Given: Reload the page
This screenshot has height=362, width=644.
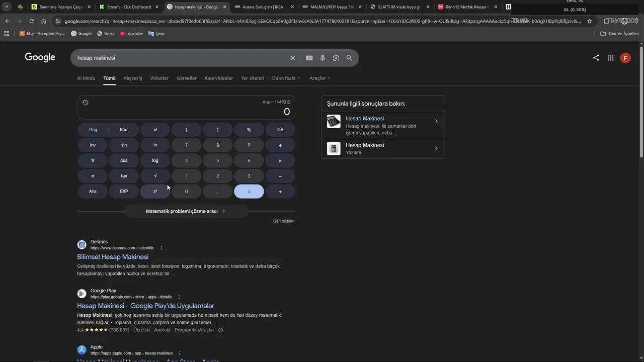Looking at the screenshot, I should tap(31, 21).
